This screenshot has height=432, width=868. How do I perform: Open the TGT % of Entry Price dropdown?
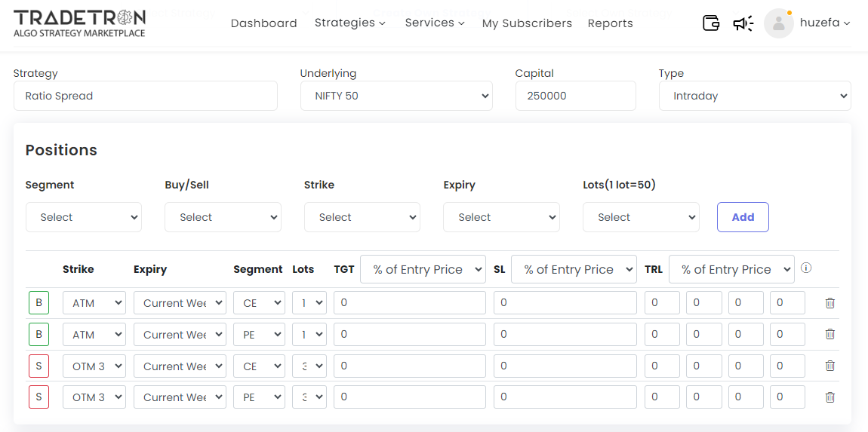(423, 269)
